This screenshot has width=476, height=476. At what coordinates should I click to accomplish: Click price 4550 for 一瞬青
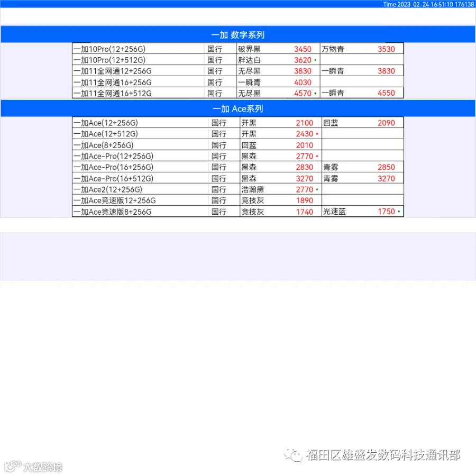[386, 93]
